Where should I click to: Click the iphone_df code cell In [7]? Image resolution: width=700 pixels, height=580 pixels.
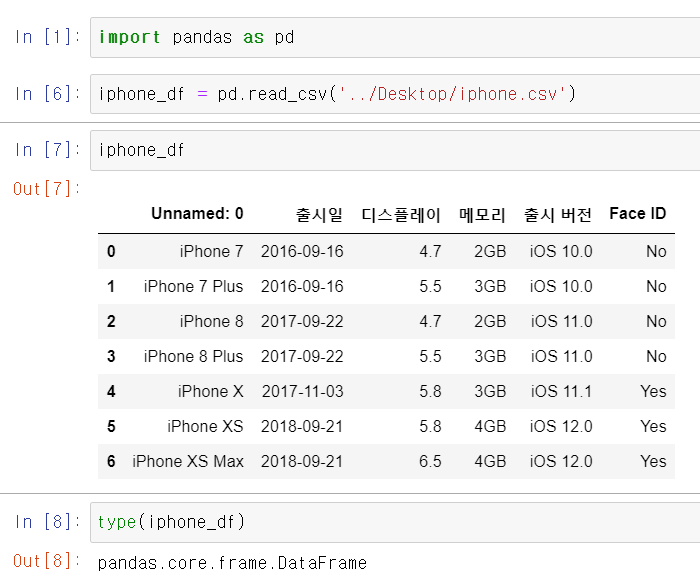395,150
